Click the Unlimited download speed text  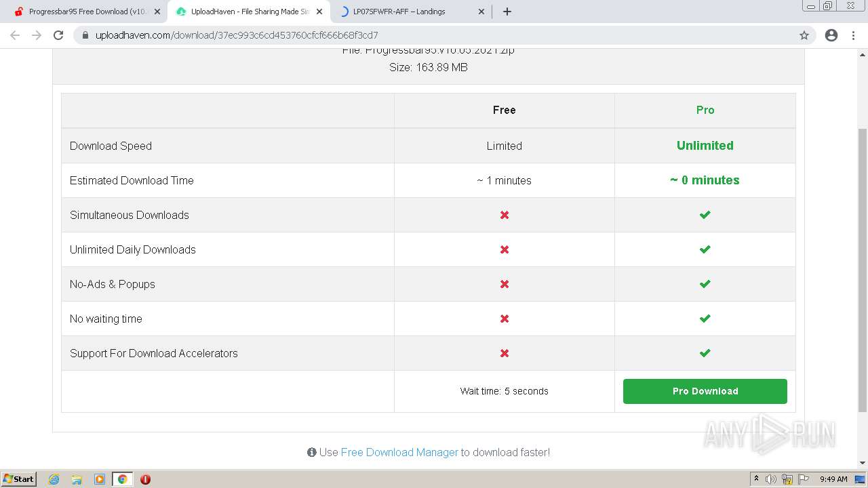tap(705, 145)
